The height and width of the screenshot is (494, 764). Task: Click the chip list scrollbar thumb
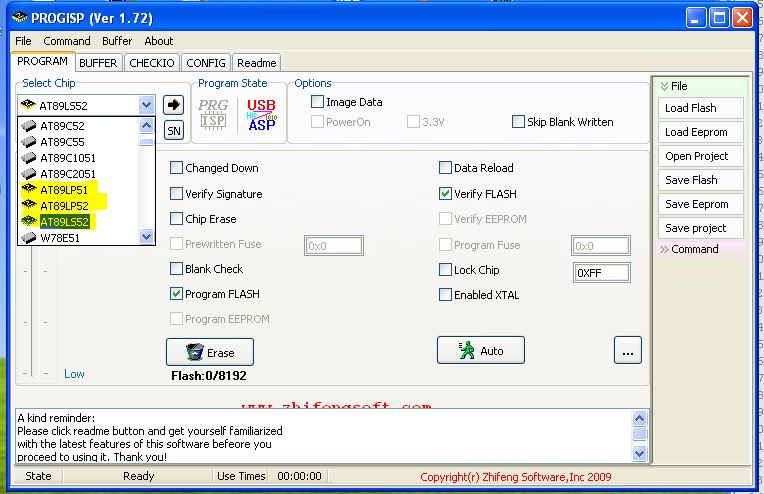coord(146,142)
